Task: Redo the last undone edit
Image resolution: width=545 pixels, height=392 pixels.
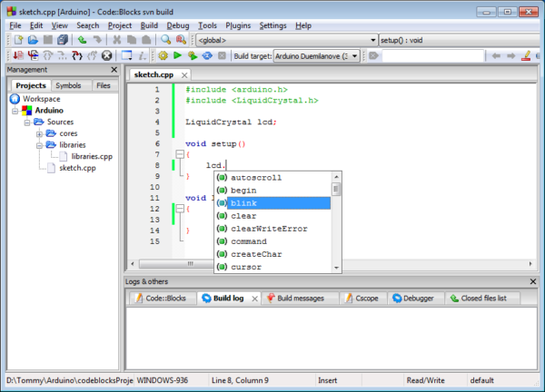Action: coord(97,40)
